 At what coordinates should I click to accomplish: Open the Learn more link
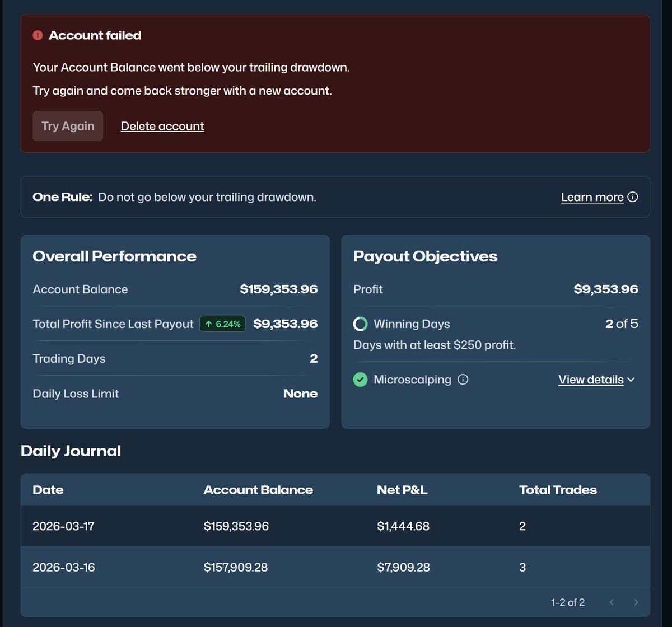(592, 197)
